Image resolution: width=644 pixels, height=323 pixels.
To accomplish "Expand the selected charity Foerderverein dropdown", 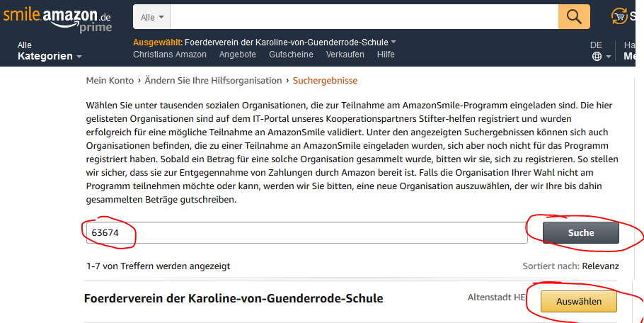I will click(x=393, y=42).
